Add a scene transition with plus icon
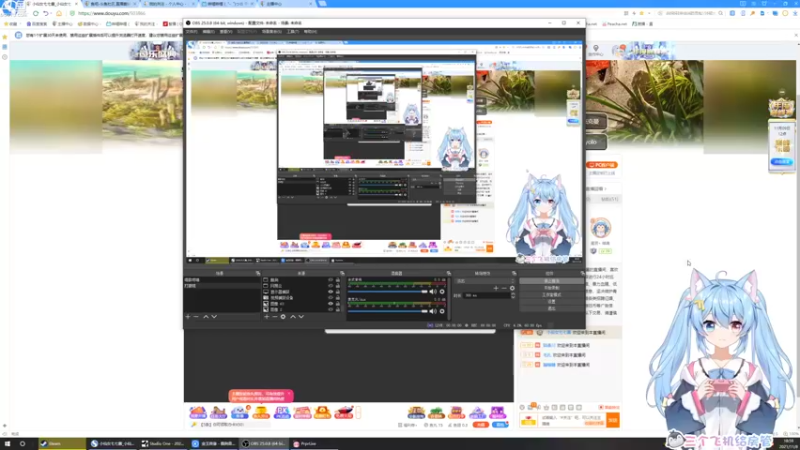This screenshot has width=800, height=450. pos(495,288)
